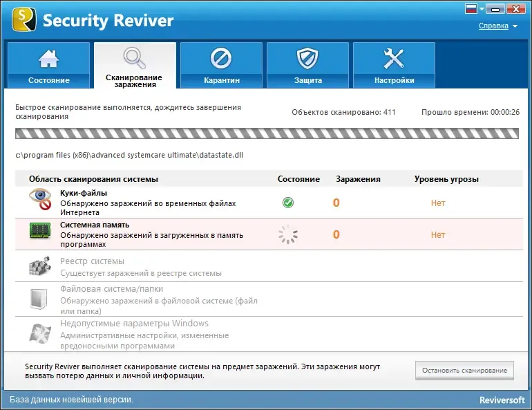
Task: Click description about programs loaded in memory
Action: point(152,240)
